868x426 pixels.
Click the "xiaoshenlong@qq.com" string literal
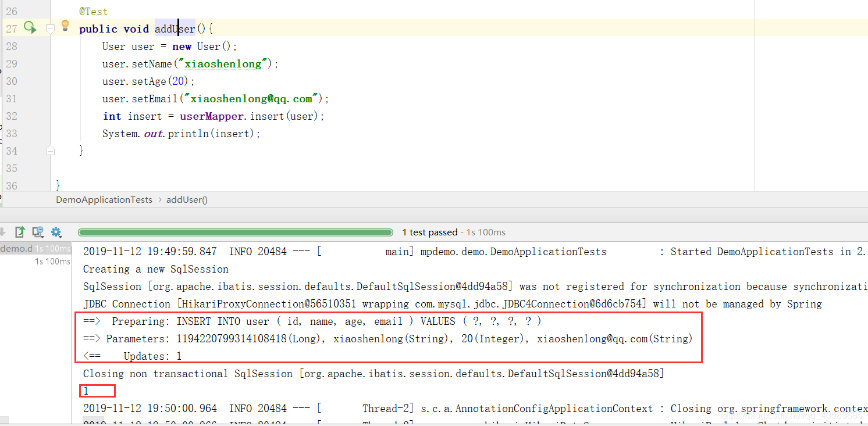click(252, 99)
